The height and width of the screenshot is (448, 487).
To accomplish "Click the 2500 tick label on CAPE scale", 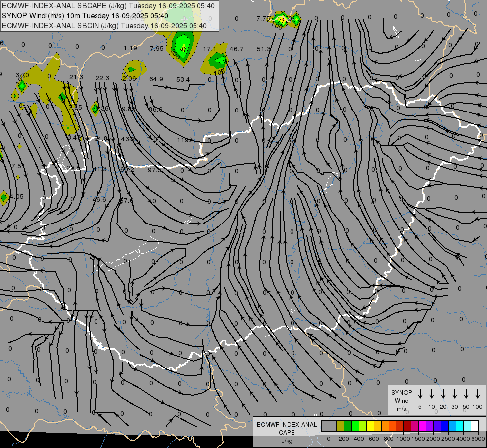I will [448, 439].
